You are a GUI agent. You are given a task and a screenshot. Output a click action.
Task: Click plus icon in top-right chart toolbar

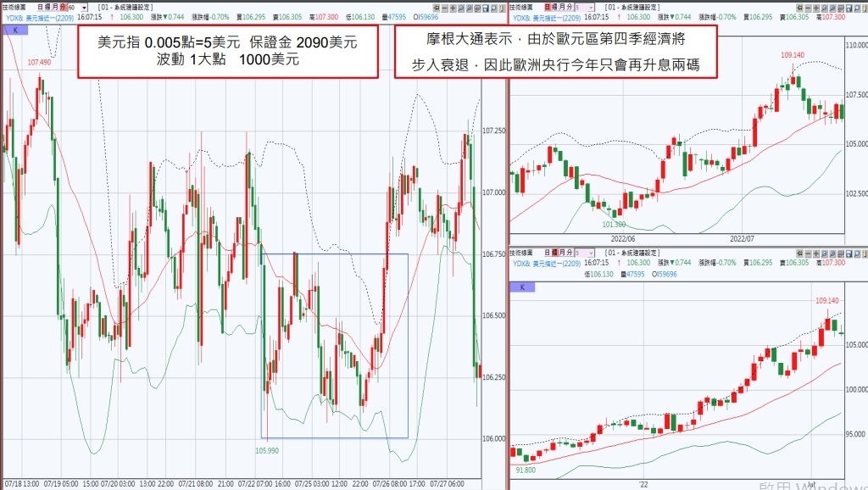(816, 8)
